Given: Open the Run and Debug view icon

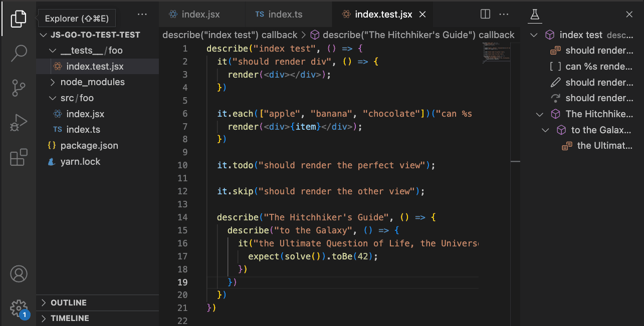Looking at the screenshot, I should point(18,123).
